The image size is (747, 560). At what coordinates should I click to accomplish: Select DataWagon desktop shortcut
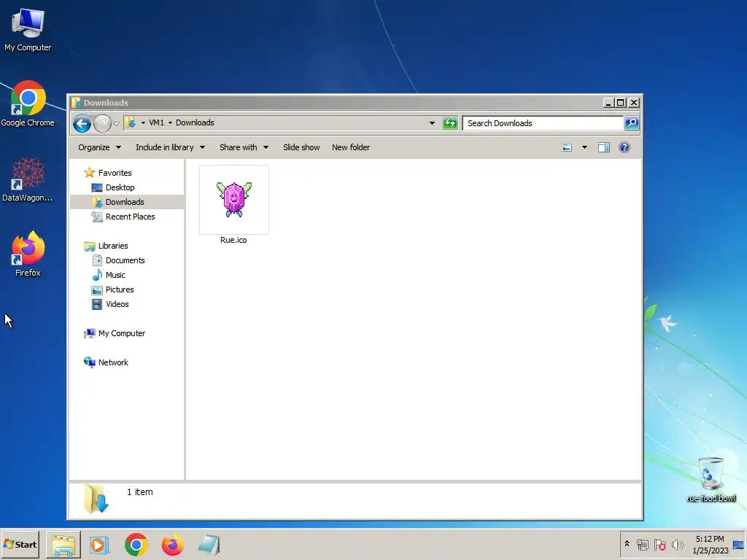pyautogui.click(x=28, y=180)
